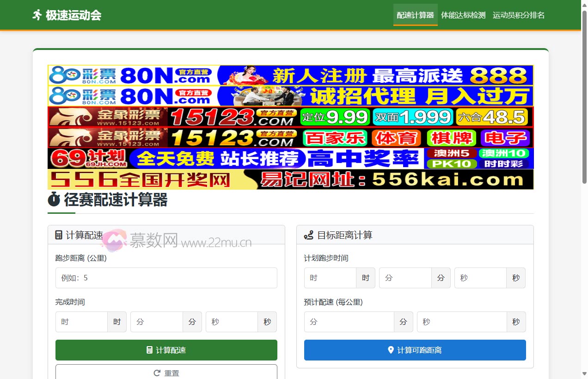588x379 pixels.
Task: Click the 跑步距离 kilometers input field
Action: (166, 278)
